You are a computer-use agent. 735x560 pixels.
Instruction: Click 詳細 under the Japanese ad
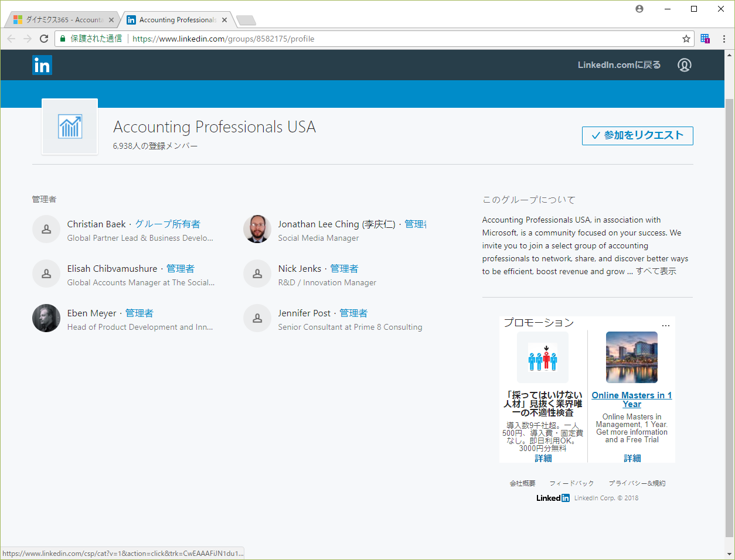pos(543,458)
